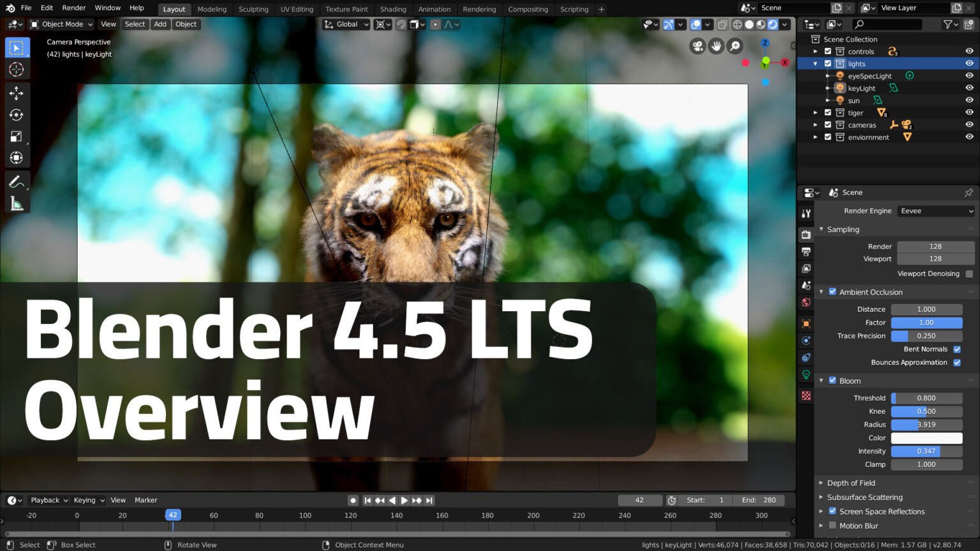The image size is (980, 551).
Task: Disable the Bent Normals checkbox
Action: point(957,349)
